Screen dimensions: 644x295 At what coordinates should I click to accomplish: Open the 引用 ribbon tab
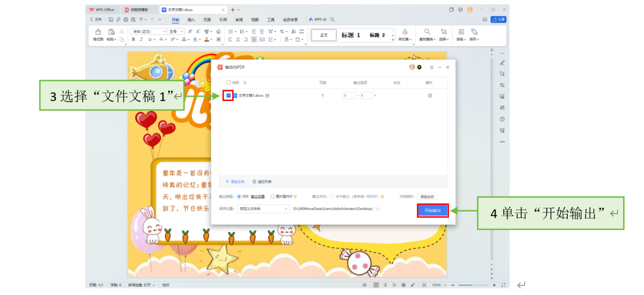[223, 19]
